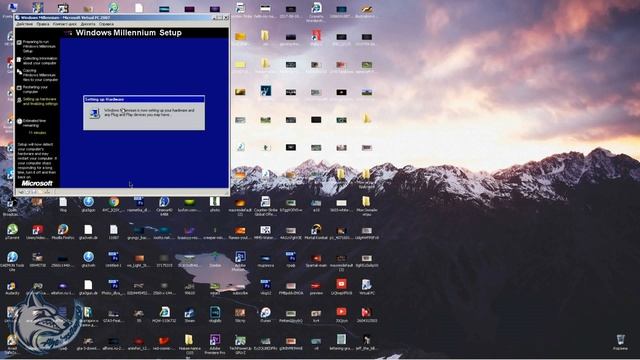Select the 99633 desktop file
640x360 pixels.
189,288
